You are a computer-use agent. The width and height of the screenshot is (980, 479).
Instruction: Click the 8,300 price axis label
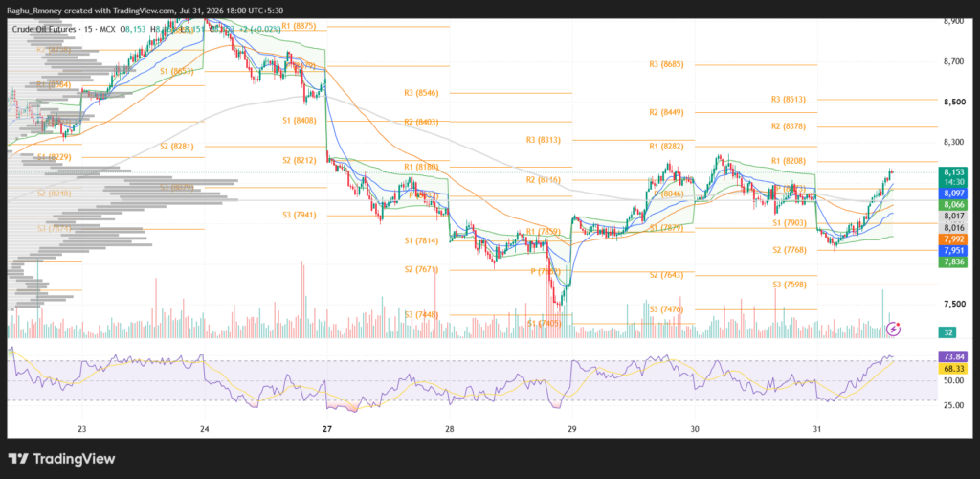pos(953,143)
